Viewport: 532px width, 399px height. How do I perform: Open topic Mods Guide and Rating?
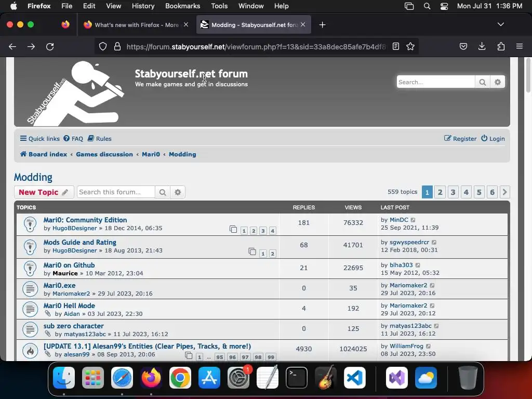click(79, 242)
